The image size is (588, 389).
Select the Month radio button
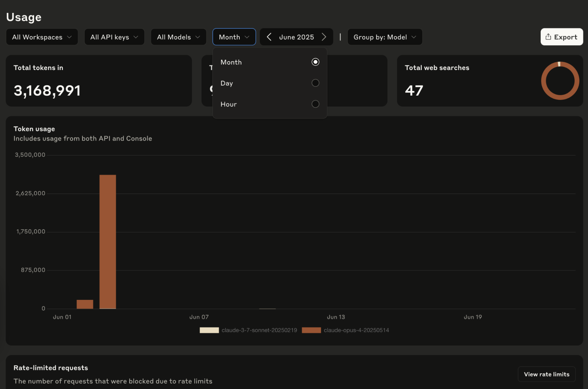click(315, 62)
